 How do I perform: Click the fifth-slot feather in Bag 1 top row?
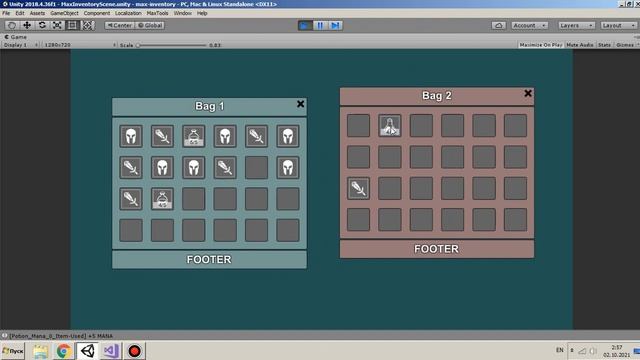click(256, 136)
